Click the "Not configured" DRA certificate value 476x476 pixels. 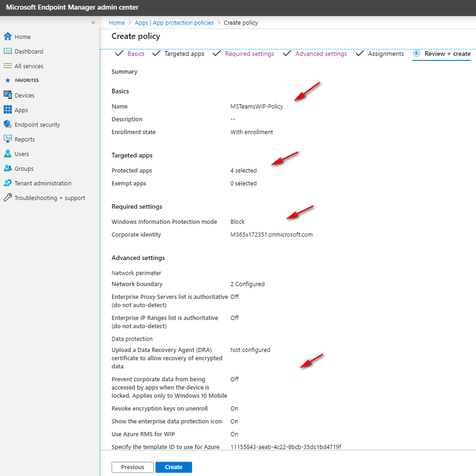point(250,350)
